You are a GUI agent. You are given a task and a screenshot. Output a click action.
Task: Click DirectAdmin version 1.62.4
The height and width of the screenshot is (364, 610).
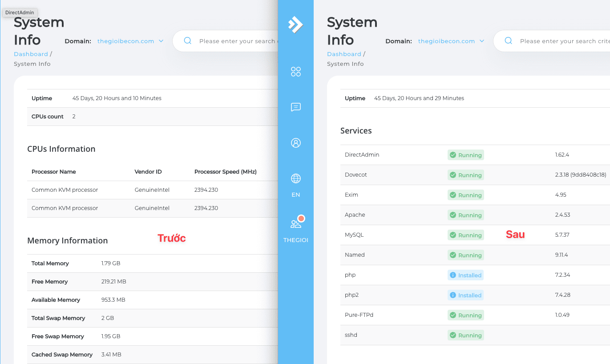[562, 155]
